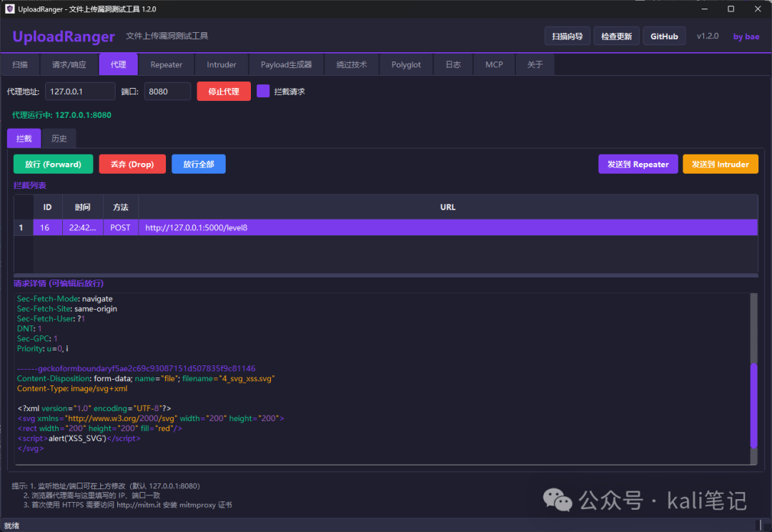Open the Payload生成器 tab
Screen dimensions: 772x532
pyautogui.click(x=286, y=64)
